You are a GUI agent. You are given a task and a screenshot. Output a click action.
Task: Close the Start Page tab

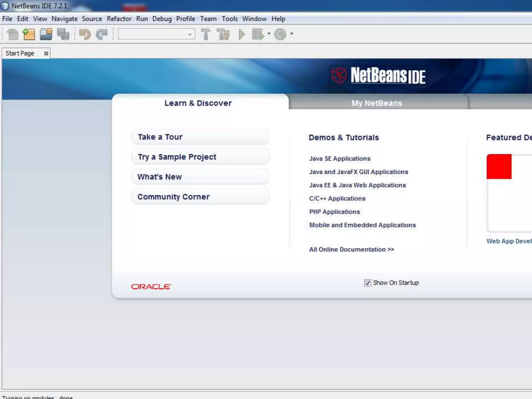pyautogui.click(x=46, y=54)
